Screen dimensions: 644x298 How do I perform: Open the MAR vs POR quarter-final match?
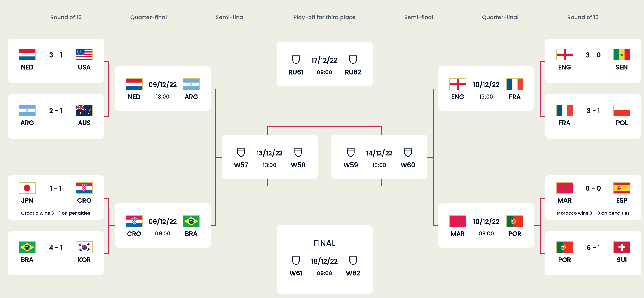point(486,226)
